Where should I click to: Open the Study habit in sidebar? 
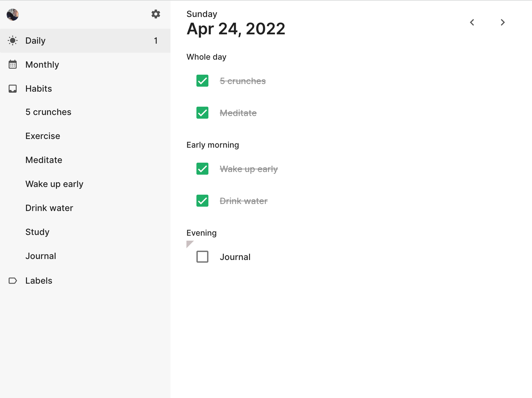click(x=85, y=232)
